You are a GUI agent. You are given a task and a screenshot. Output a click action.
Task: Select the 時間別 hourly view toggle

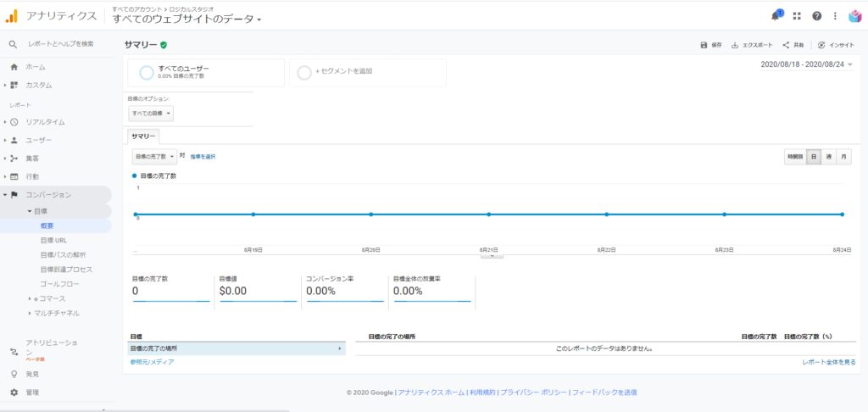tap(795, 157)
